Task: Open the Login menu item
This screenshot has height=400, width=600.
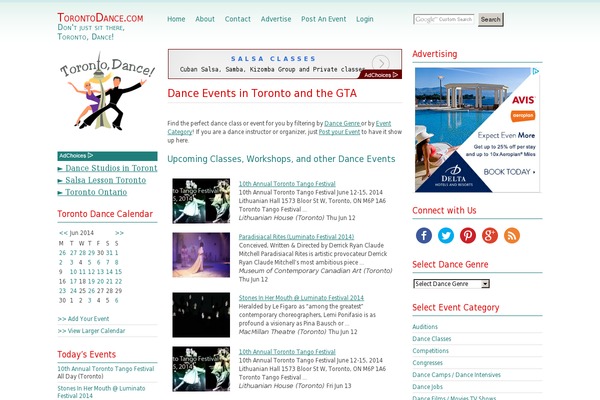Action: pyautogui.click(x=365, y=19)
